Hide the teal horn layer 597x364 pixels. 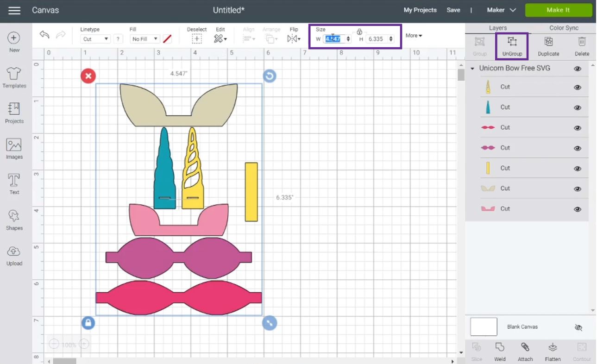click(x=578, y=107)
